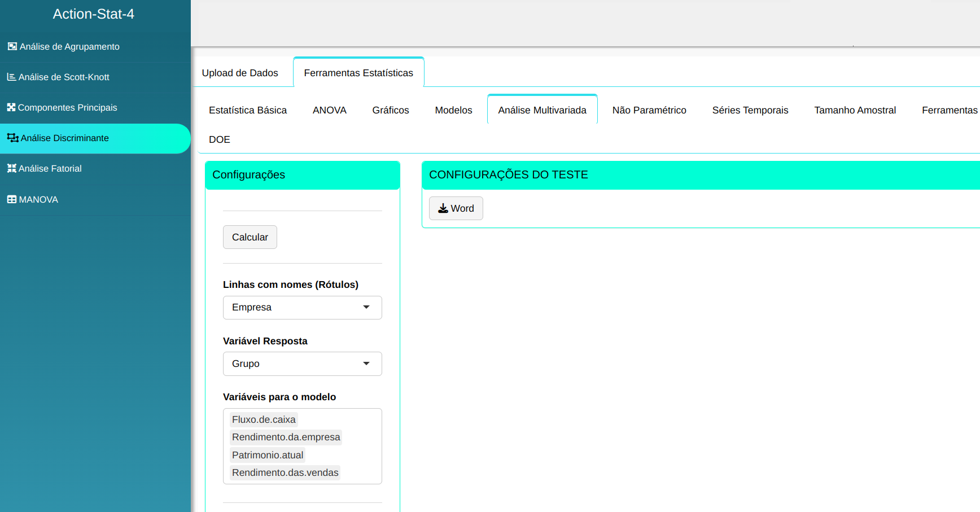Open the Linhas com nomes dropdown
This screenshot has width=980, height=512.
[302, 308]
